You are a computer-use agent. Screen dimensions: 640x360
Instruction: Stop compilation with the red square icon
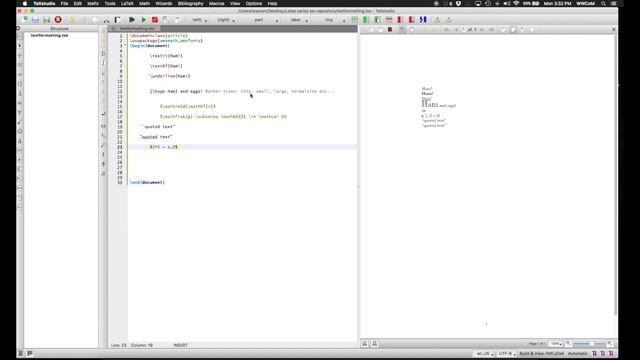[x=155, y=20]
